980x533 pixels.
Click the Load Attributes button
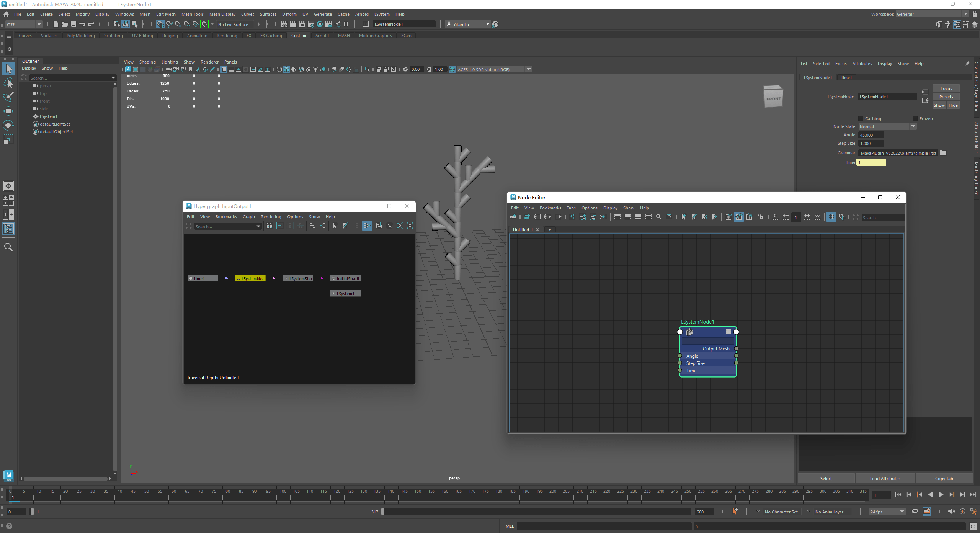[x=885, y=479]
